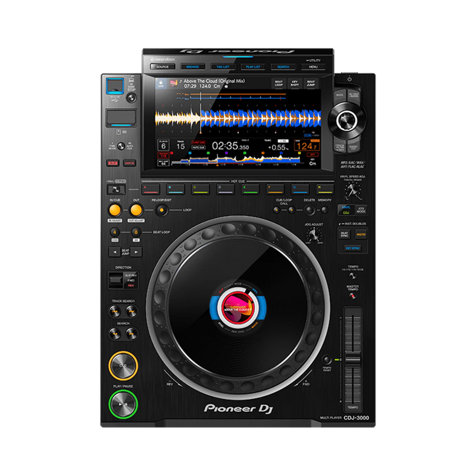This screenshot has height=476, width=476.
Task: Push the TIME MODE / AUTO CUE button
Action: pos(121,146)
